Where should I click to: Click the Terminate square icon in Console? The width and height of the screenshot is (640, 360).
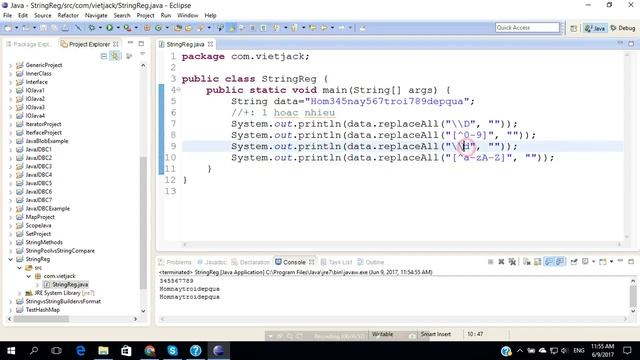point(490,262)
